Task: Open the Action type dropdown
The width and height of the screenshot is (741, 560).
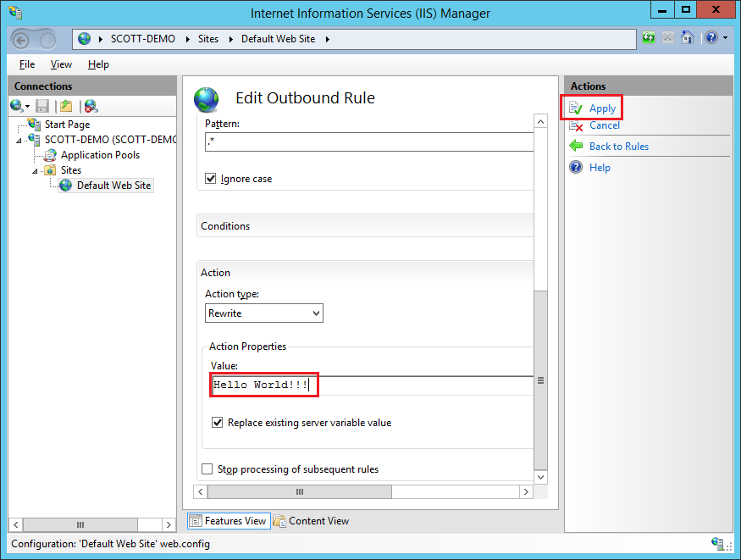Action: tap(264, 313)
